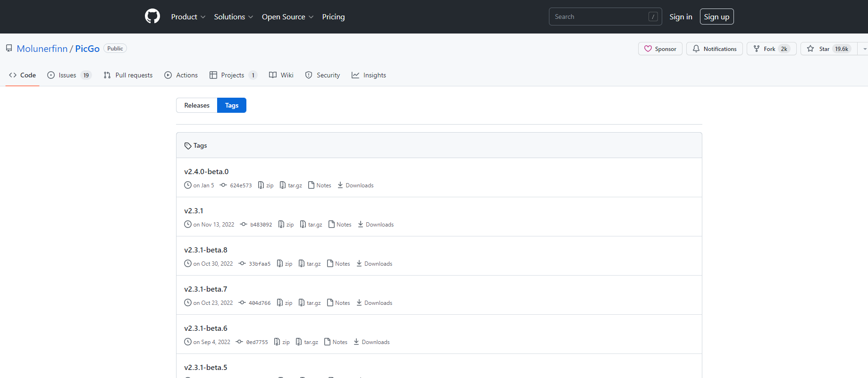Click the Sign in link
Screen dimensions: 868x378
[681, 17]
